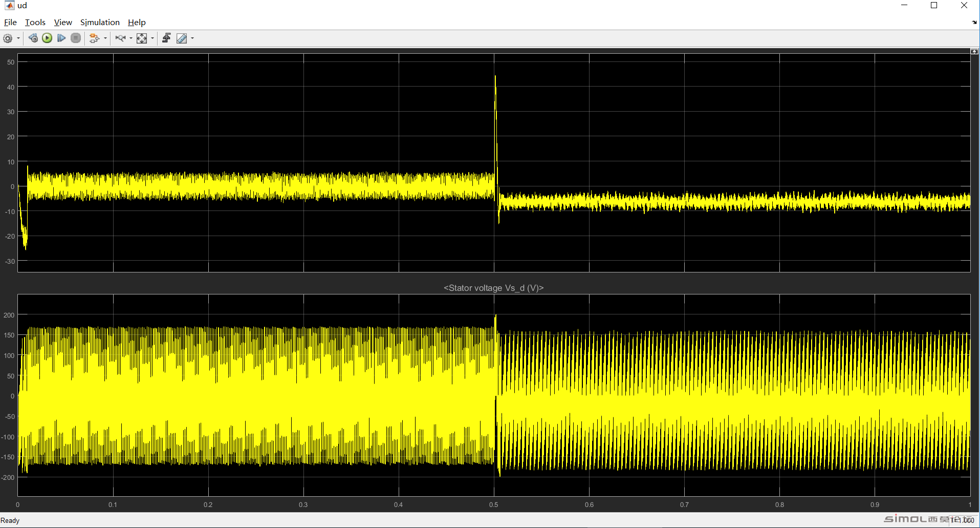The image size is (980, 528).
Task: Open the zoom tool dropdown arrow
Action: [131, 38]
